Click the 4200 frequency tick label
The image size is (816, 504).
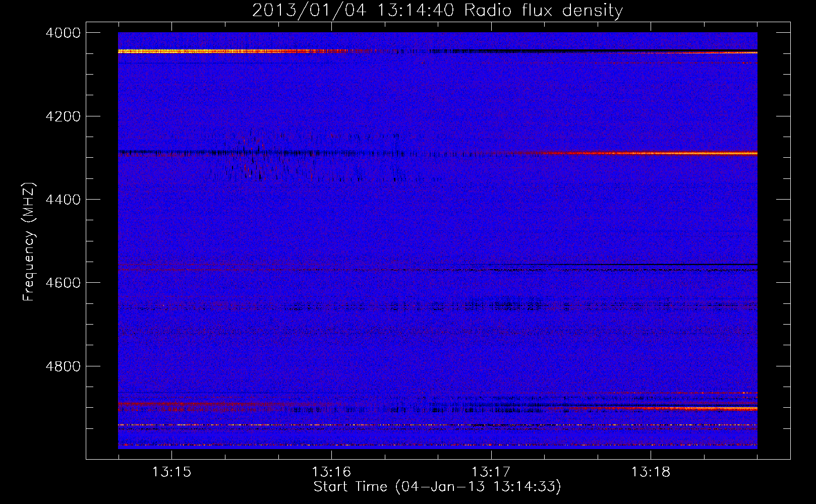click(x=63, y=116)
